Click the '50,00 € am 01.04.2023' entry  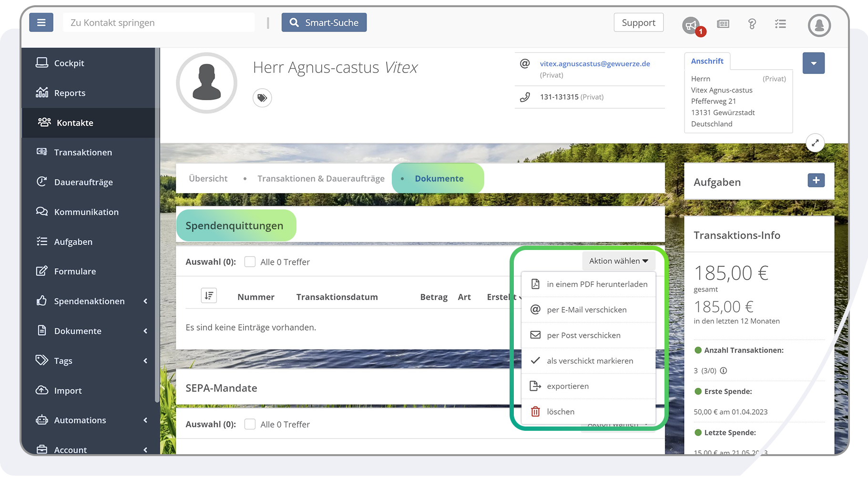pos(731,412)
